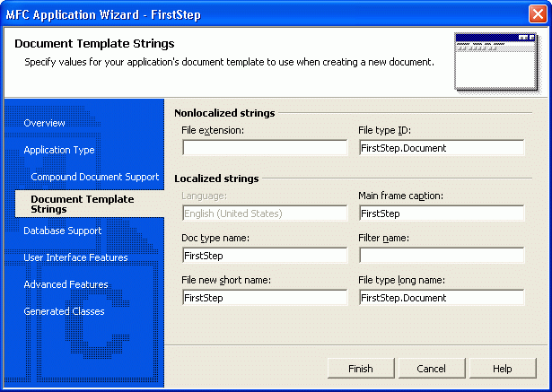Select Document Template Strings sidebar item
The width and height of the screenshot is (552, 392).
coord(82,204)
